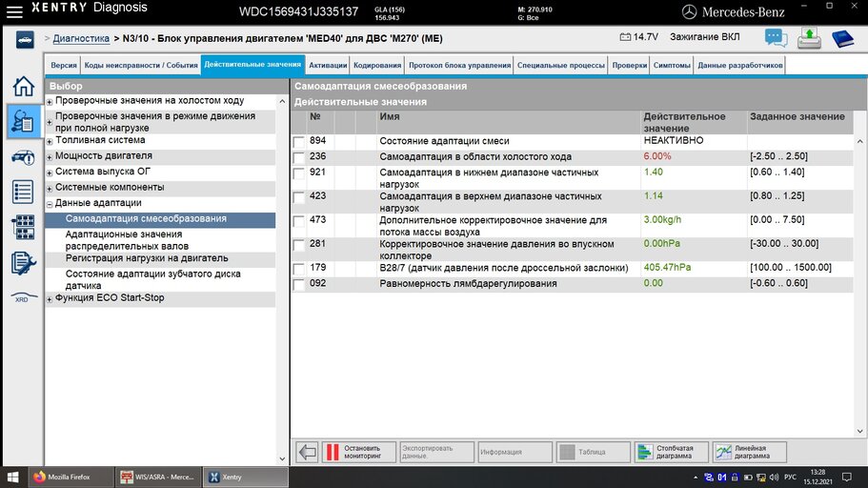Open the XRD sidebar icon
Screen dimensions: 868x488
pyautogui.click(x=23, y=298)
